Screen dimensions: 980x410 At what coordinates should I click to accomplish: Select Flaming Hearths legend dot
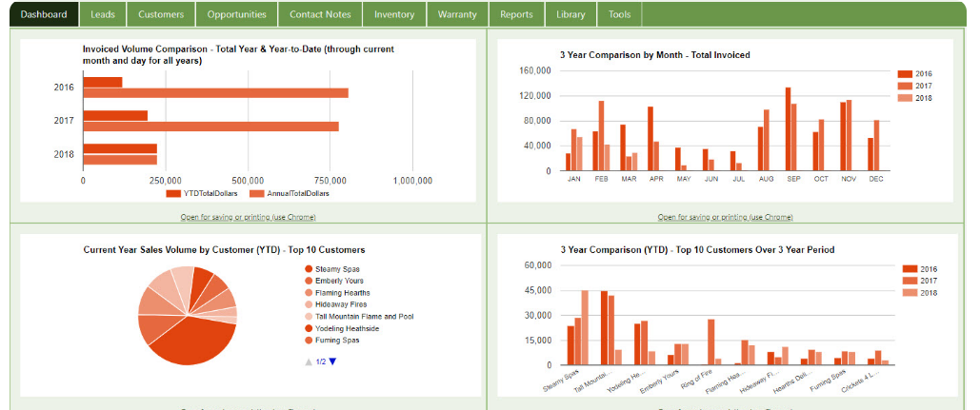pos(309,293)
